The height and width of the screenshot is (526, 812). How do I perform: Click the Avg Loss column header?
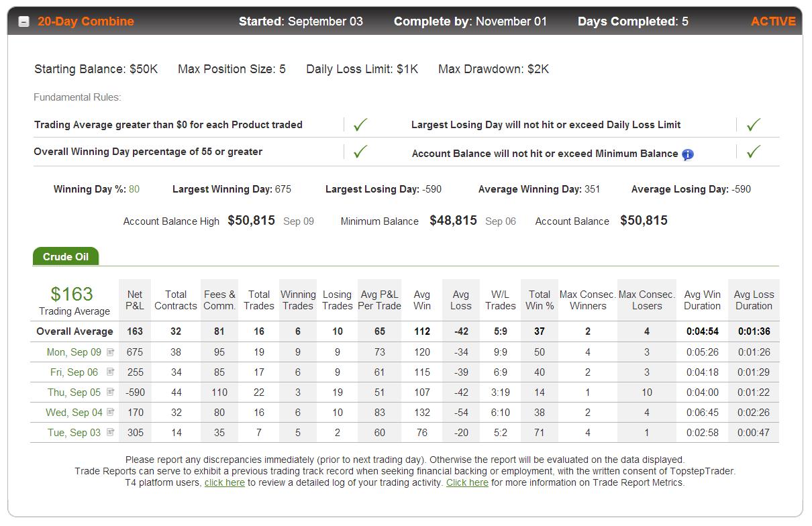click(x=461, y=300)
